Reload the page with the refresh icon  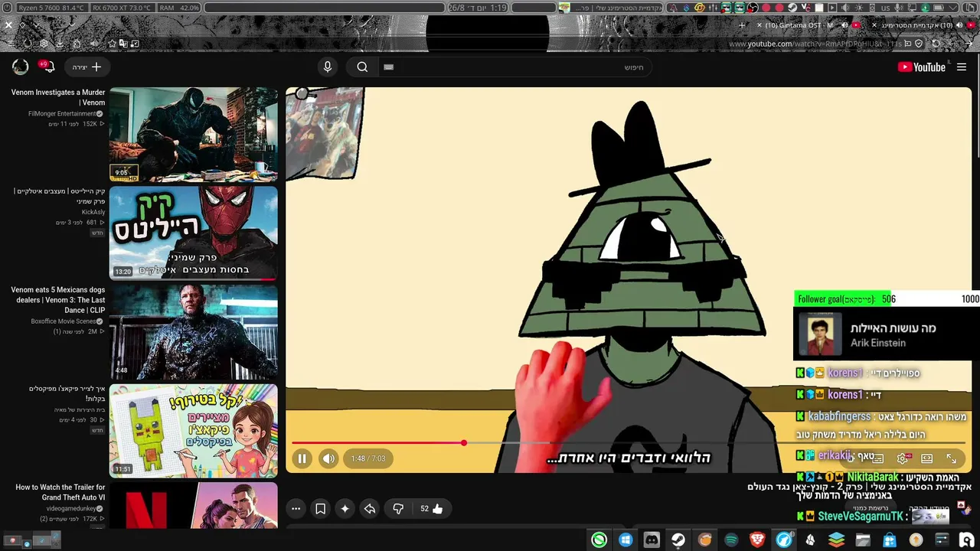(936, 44)
